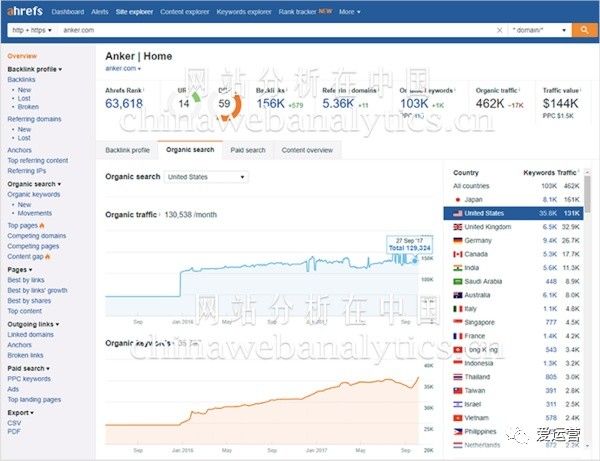Open Organic keywords in the sidebar
The image size is (600, 461).
pos(34,194)
